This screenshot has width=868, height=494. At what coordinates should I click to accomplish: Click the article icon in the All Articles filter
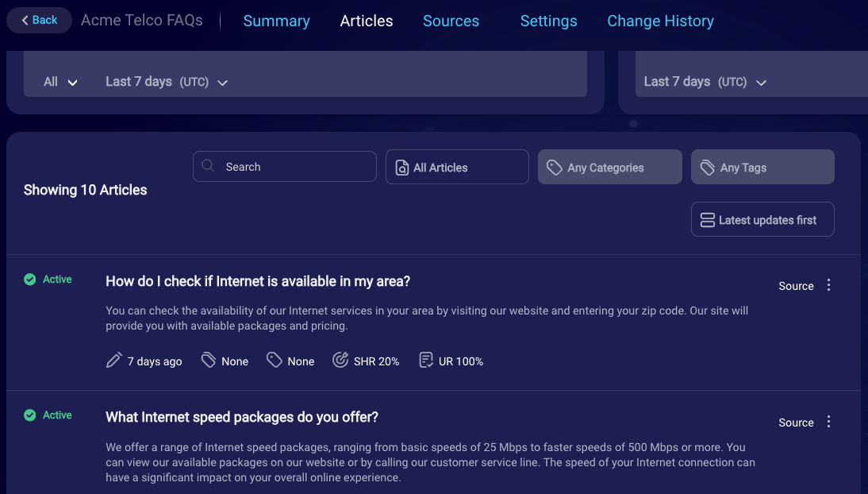[402, 166]
